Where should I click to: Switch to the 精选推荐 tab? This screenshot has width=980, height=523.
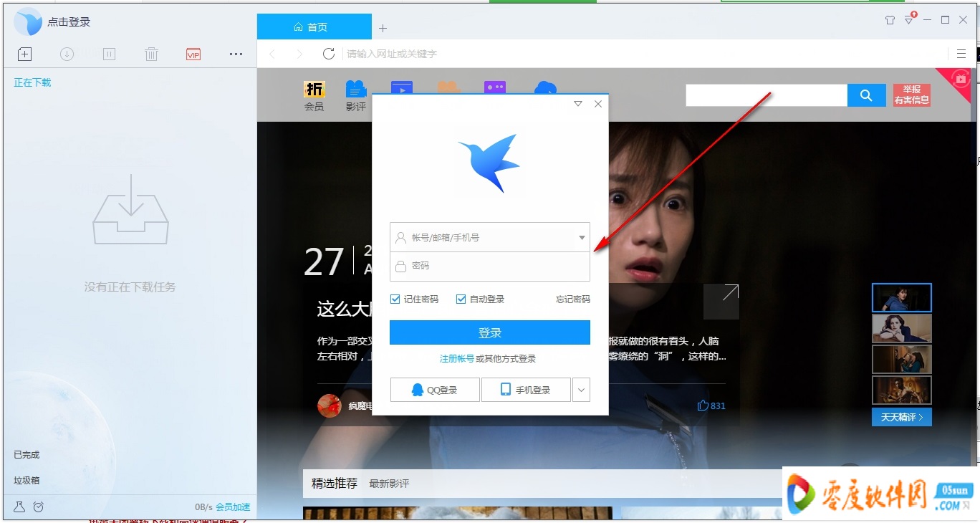click(335, 484)
